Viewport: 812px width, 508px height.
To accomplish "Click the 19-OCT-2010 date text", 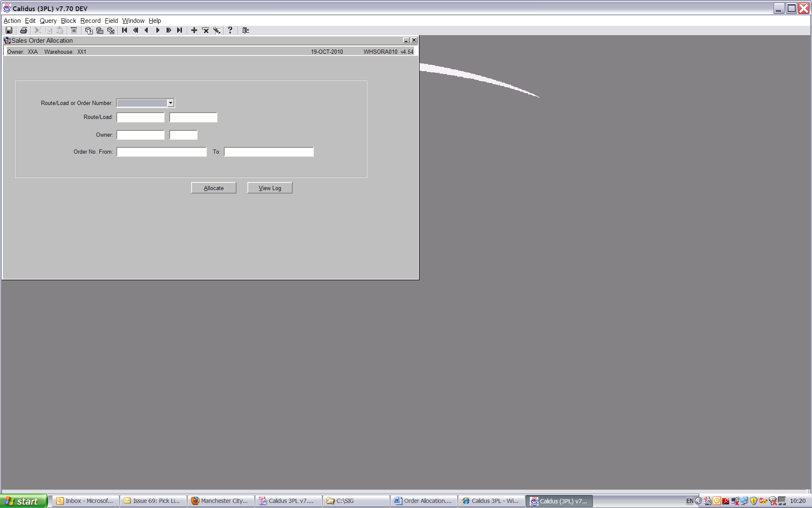I will click(327, 52).
